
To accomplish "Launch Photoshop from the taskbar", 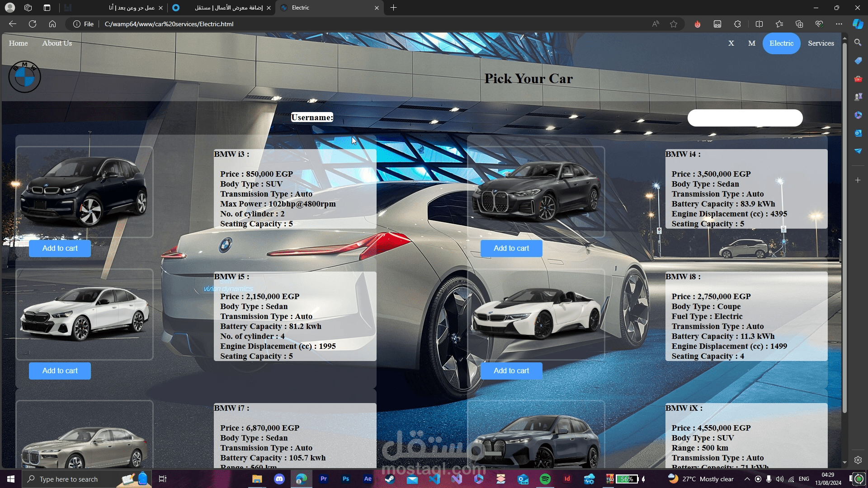I will [346, 479].
